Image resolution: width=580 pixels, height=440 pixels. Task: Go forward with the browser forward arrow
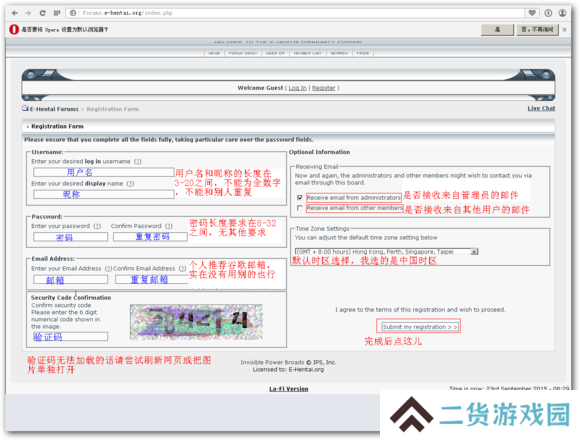[x=28, y=13]
